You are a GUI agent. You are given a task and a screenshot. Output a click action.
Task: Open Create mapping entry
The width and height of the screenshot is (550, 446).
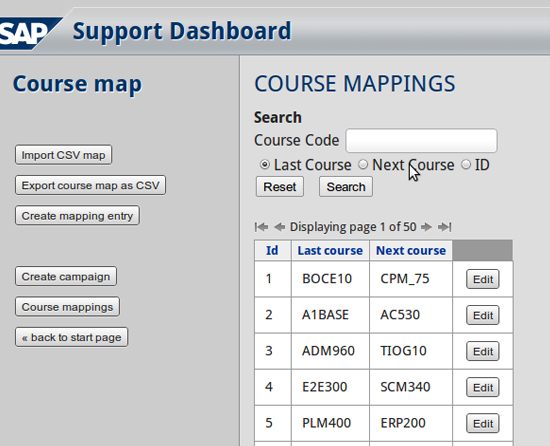(77, 216)
